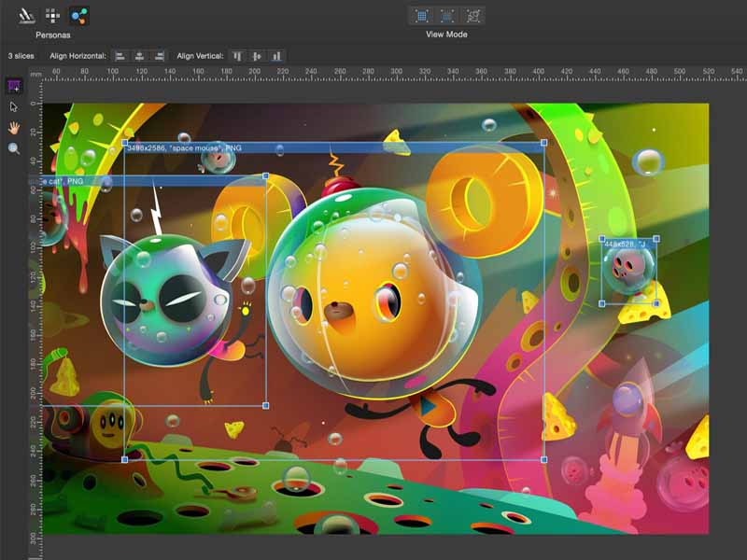Select the "space mouse" PNG slice label

point(187,148)
